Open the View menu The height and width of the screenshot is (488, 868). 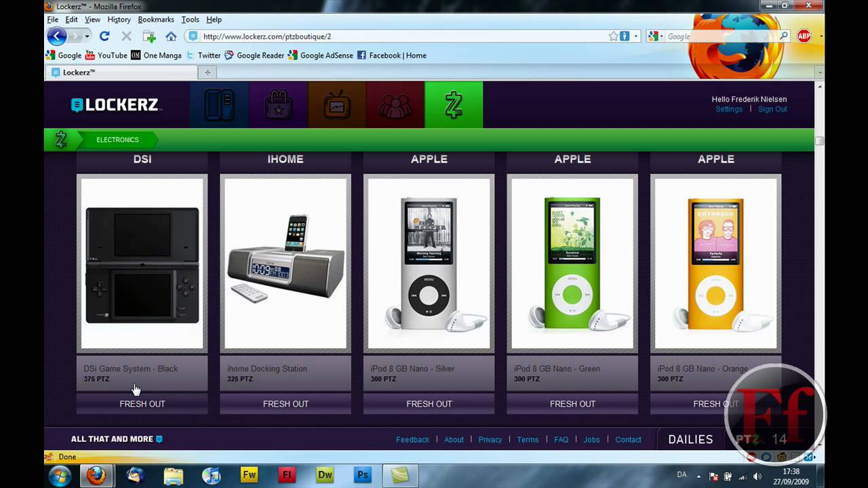pyautogui.click(x=92, y=20)
